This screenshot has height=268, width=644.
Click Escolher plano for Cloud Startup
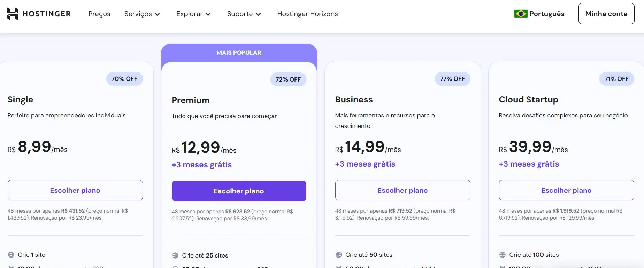pyautogui.click(x=566, y=190)
